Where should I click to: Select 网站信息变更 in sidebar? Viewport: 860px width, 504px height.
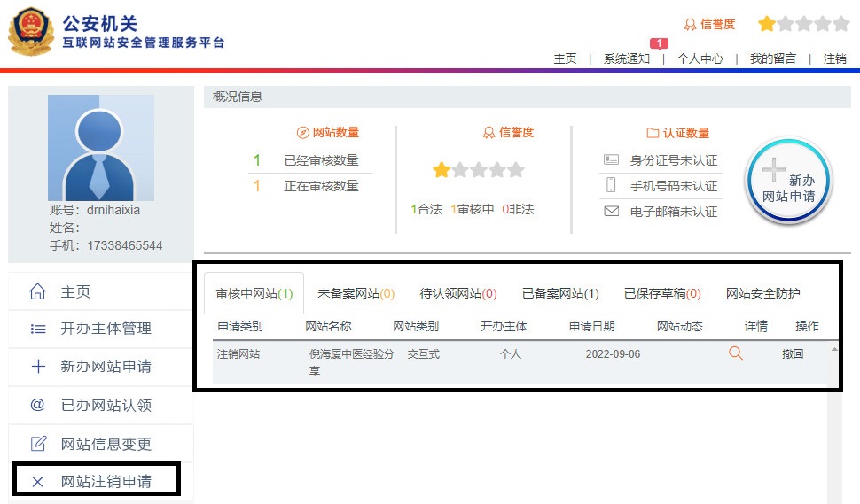[101, 443]
